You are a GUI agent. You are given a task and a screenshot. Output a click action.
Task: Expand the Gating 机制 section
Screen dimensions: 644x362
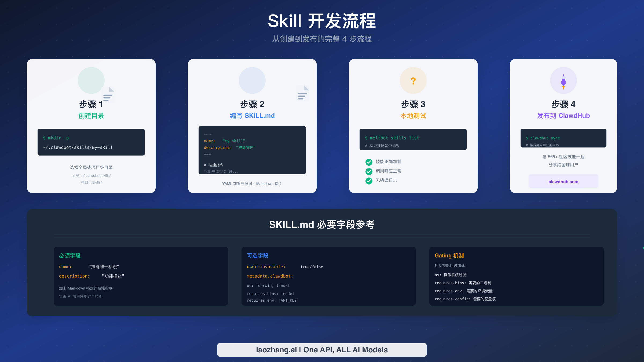[449, 256]
